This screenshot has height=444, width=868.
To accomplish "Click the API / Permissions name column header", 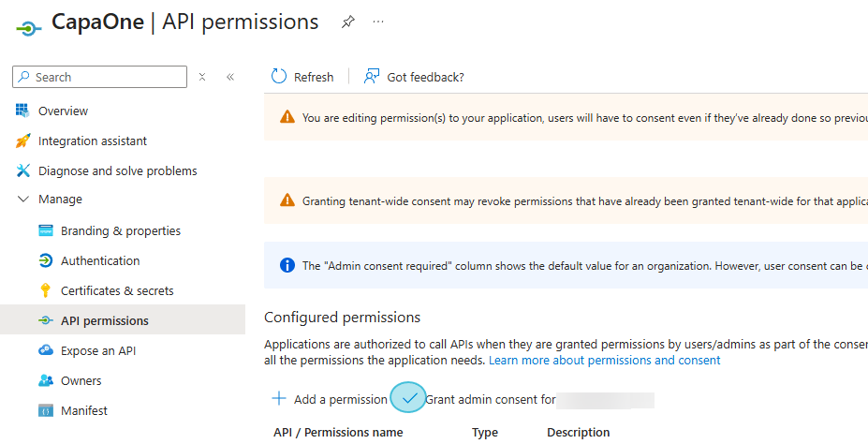I will pos(338,433).
